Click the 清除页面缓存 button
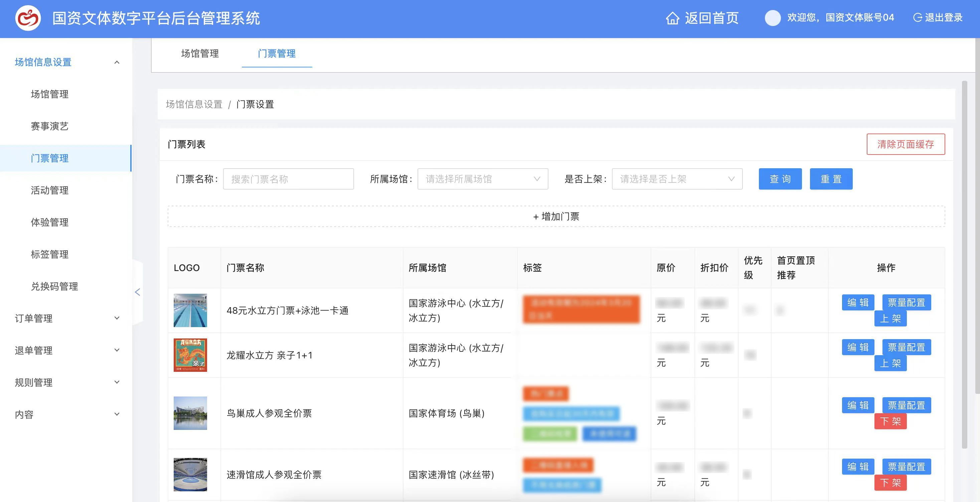980x502 pixels. point(906,144)
